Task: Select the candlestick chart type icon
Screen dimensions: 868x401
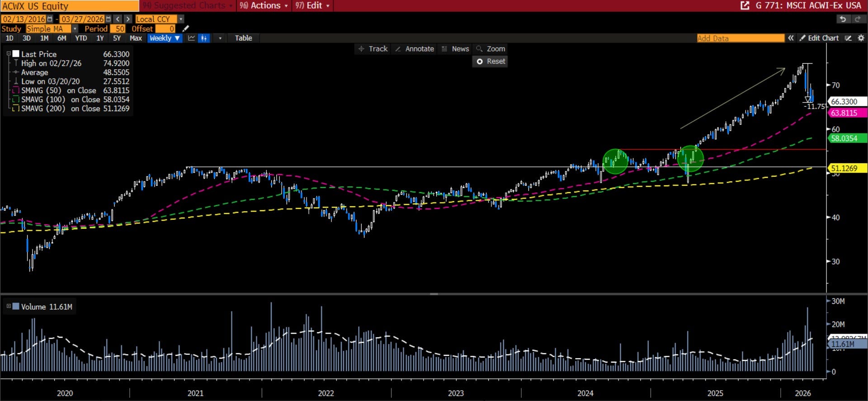Action: (x=204, y=38)
